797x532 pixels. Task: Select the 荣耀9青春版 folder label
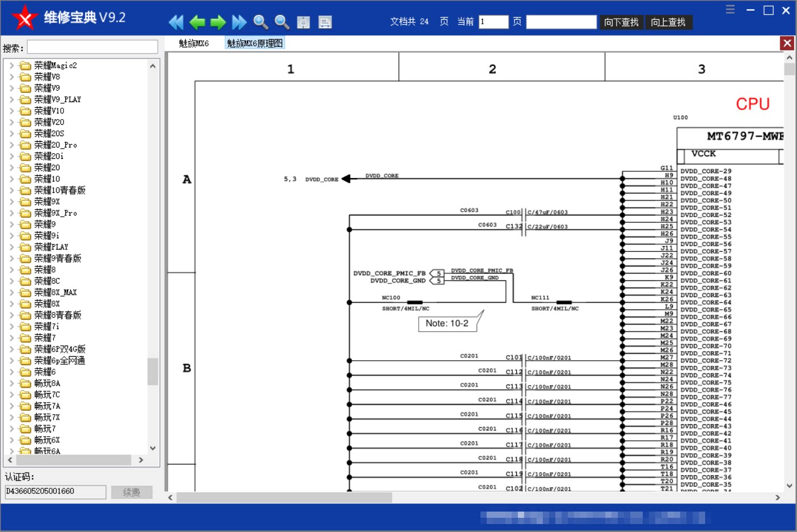pyautogui.click(x=58, y=258)
